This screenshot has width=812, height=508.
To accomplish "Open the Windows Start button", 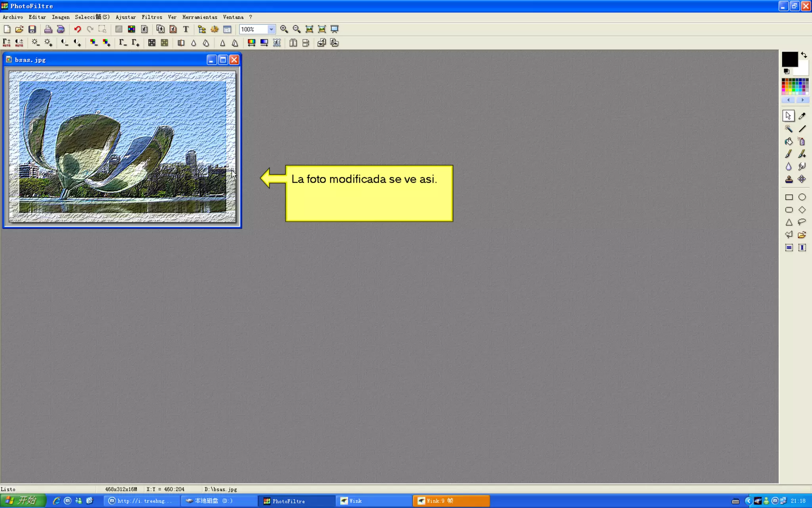I will [23, 500].
